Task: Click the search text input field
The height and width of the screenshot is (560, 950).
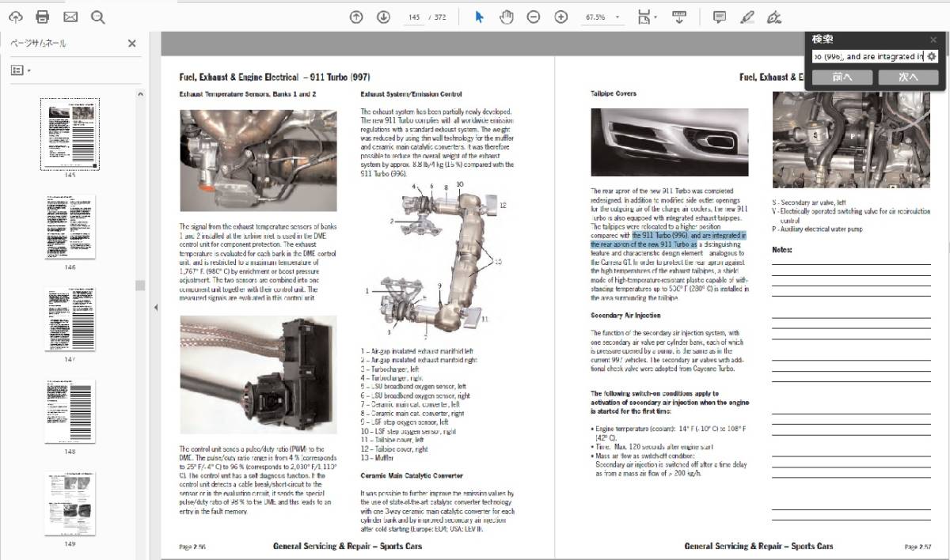Action: pyautogui.click(x=868, y=57)
